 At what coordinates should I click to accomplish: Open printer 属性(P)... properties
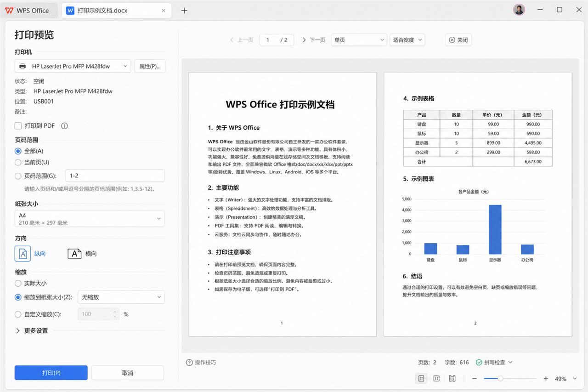[150, 66]
